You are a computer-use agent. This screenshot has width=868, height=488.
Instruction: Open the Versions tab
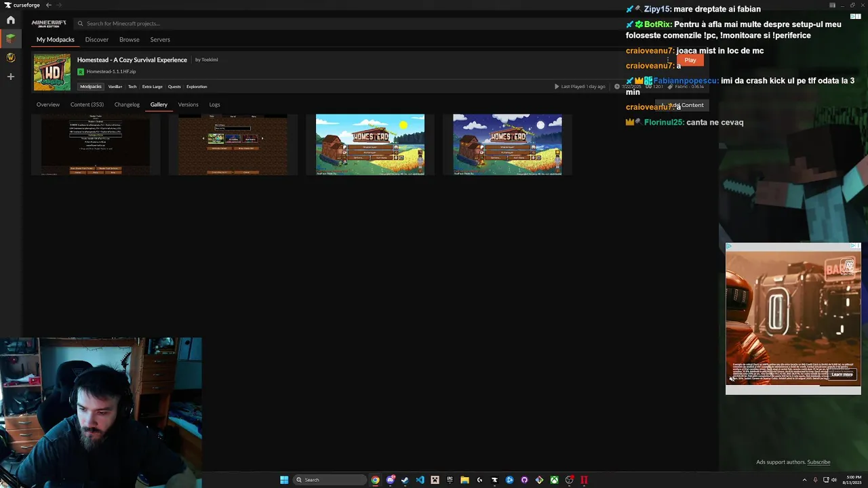click(188, 105)
